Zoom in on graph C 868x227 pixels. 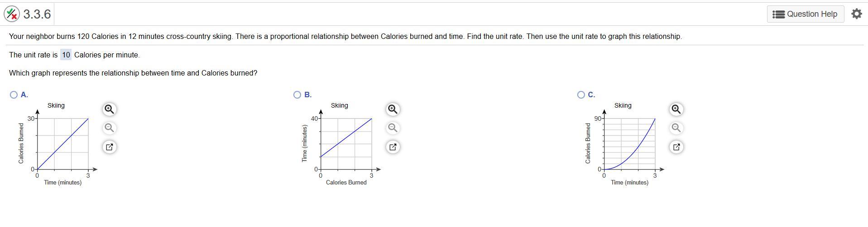click(676, 109)
